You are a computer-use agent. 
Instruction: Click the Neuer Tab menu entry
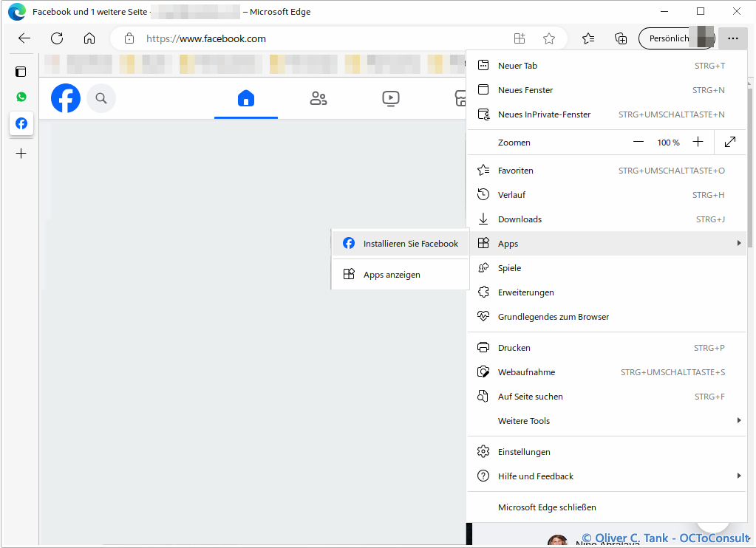[x=607, y=66]
